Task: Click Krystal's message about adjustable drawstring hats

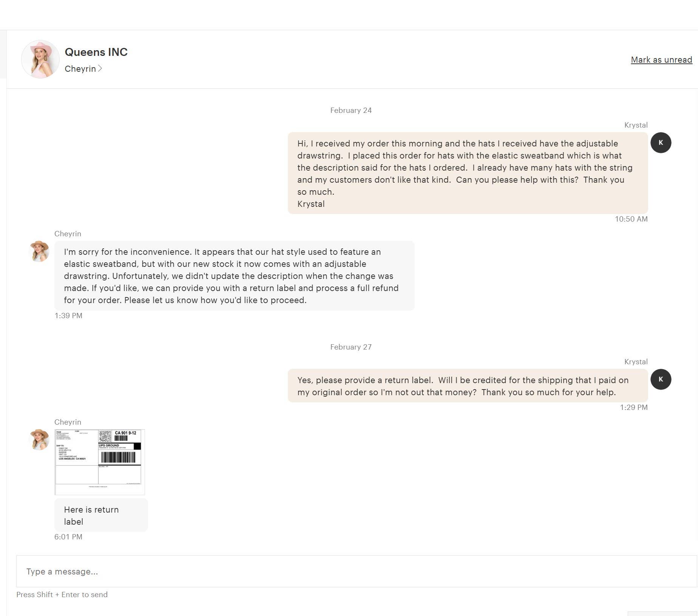Action: pyautogui.click(x=468, y=173)
